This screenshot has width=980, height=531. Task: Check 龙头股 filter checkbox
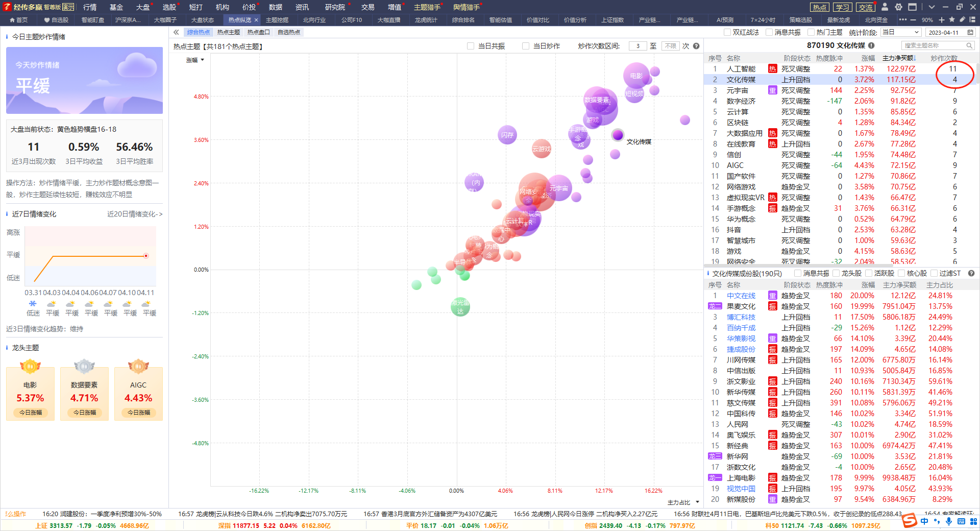coord(836,273)
